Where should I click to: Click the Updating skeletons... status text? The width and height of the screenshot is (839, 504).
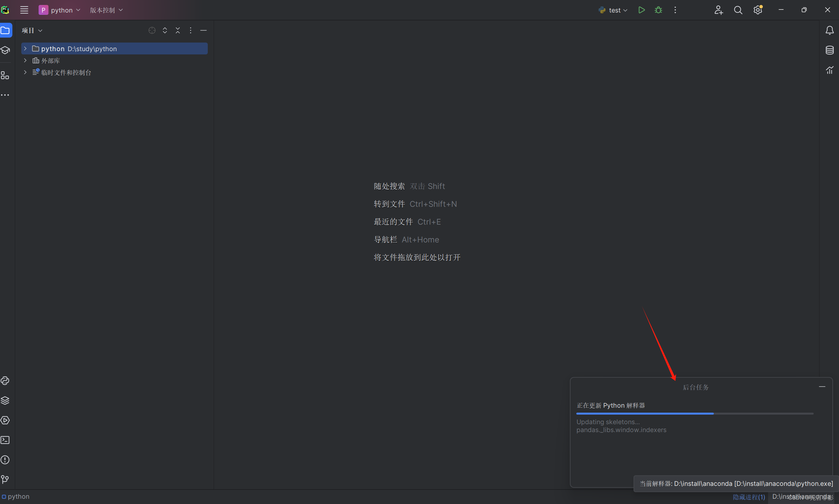pyautogui.click(x=608, y=422)
